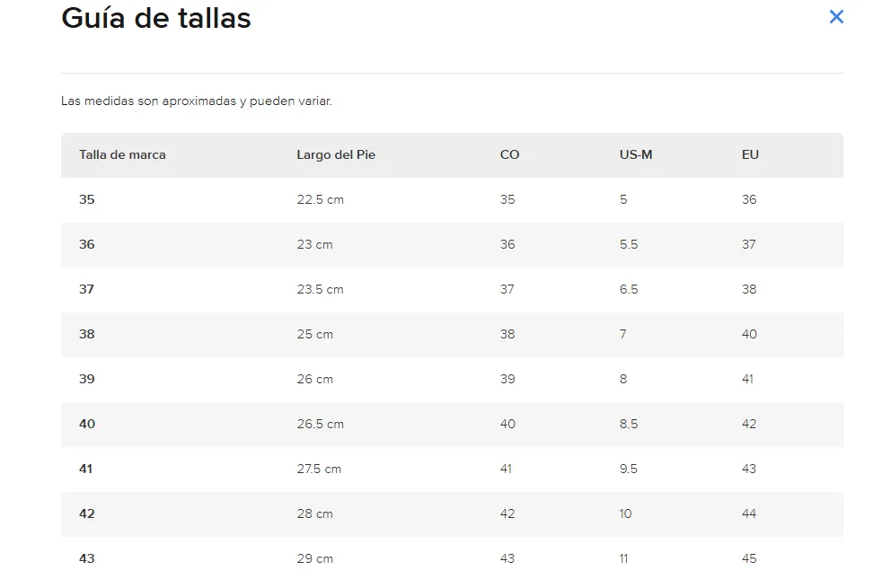Click US-M value 9.5 cell

coord(629,469)
